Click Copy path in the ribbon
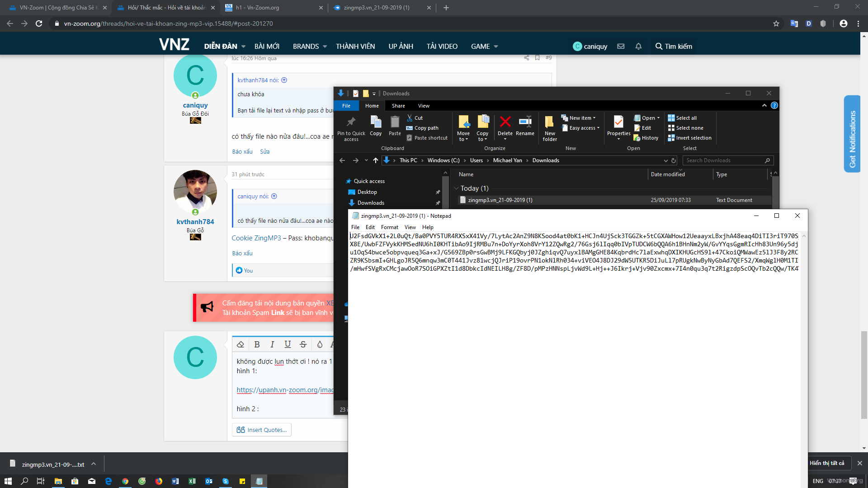 (x=422, y=128)
